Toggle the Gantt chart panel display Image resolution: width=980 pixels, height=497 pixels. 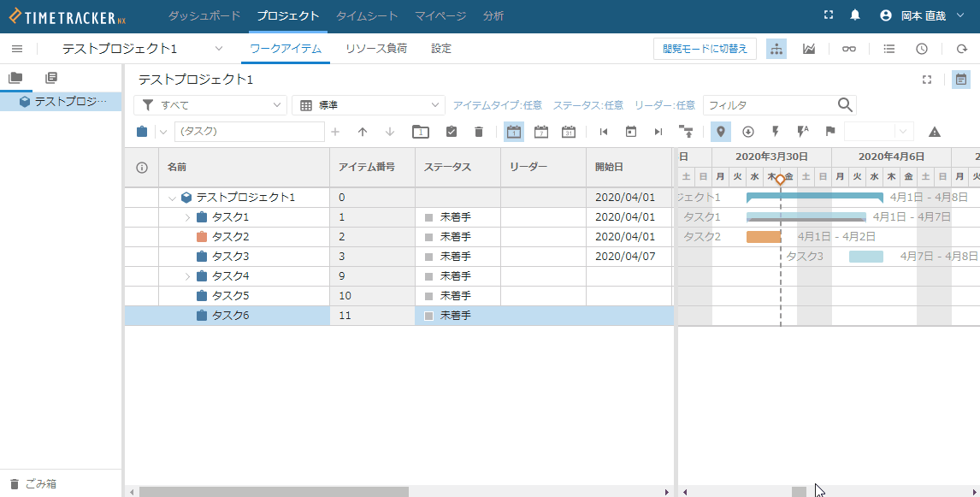tap(961, 80)
